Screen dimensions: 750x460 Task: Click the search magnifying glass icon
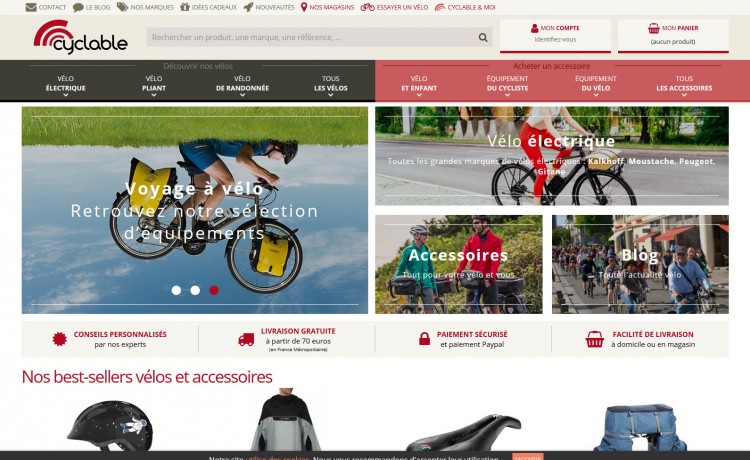tap(483, 37)
